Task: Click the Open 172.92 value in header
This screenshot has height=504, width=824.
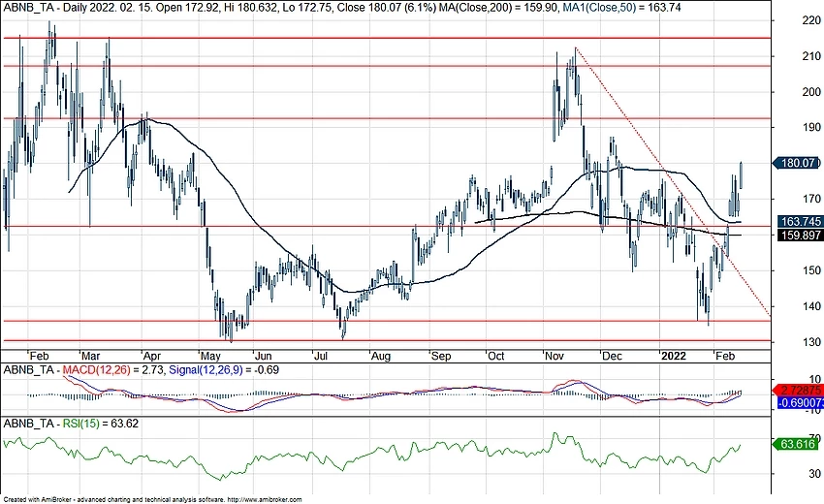Action: coord(189,8)
